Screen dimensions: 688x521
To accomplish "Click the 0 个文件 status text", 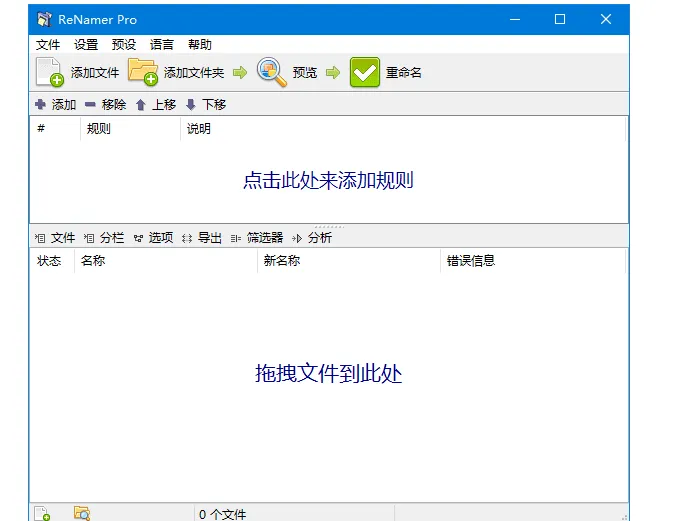I will [222, 514].
